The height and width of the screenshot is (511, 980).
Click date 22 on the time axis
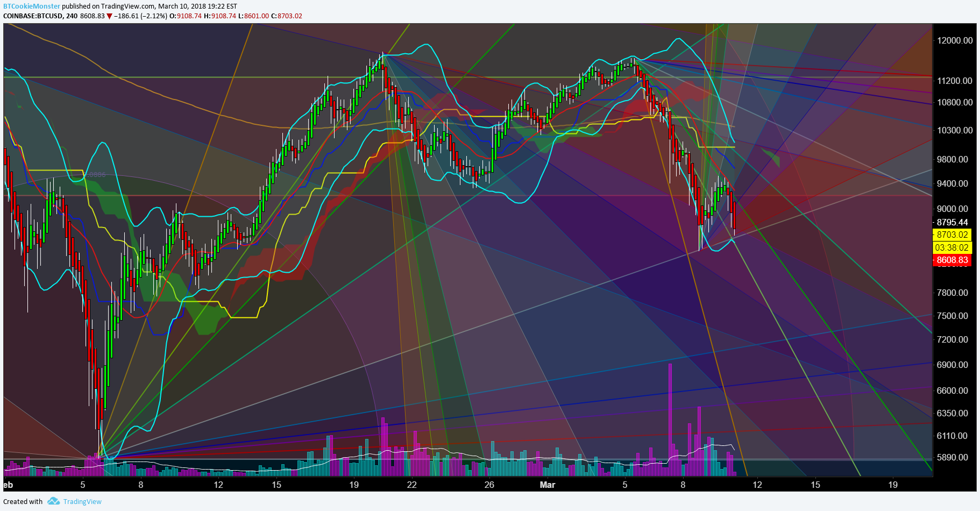[x=411, y=485]
